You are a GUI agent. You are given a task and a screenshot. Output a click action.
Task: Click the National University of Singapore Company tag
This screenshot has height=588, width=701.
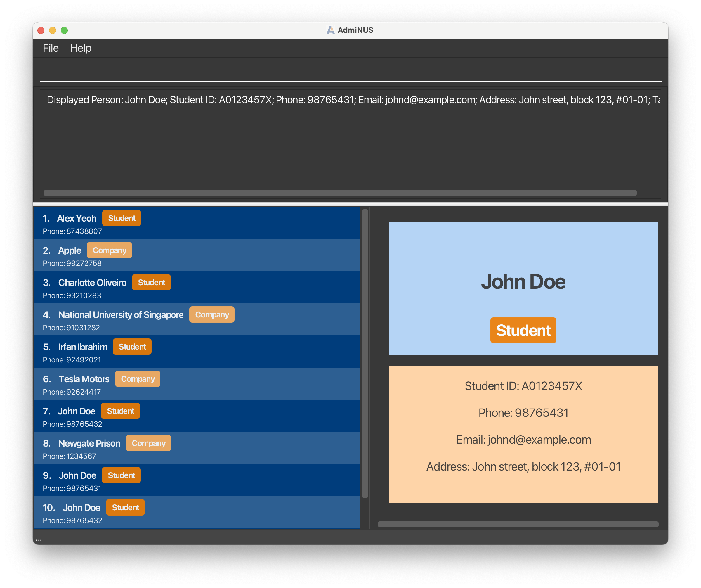pyautogui.click(x=212, y=314)
